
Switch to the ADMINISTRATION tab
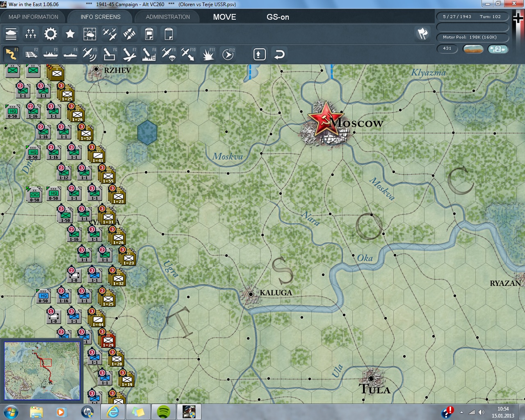tap(168, 17)
